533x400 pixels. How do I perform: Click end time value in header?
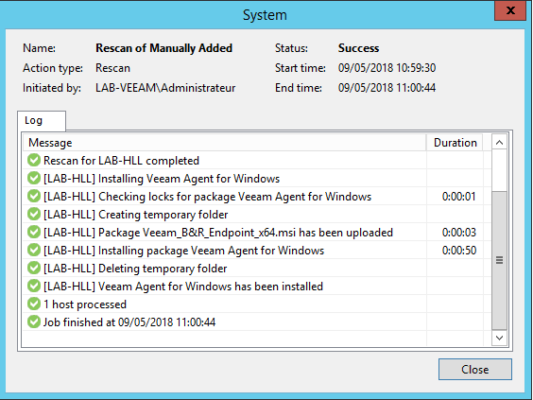click(387, 88)
